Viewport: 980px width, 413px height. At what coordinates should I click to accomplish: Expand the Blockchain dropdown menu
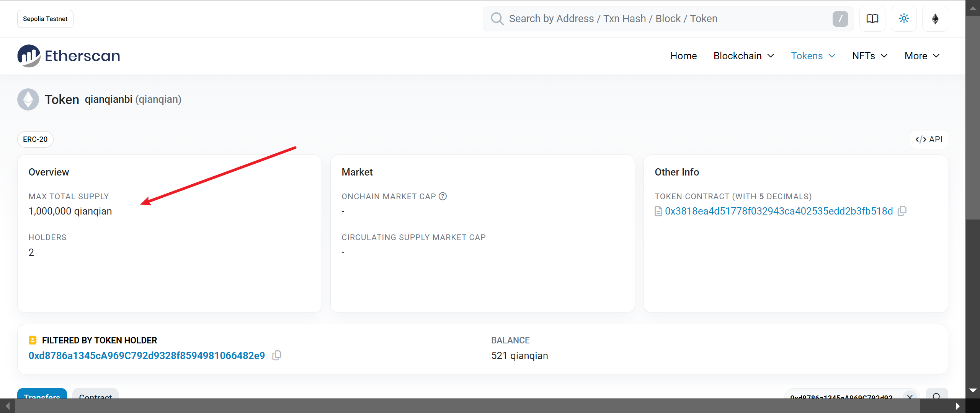tap(743, 56)
